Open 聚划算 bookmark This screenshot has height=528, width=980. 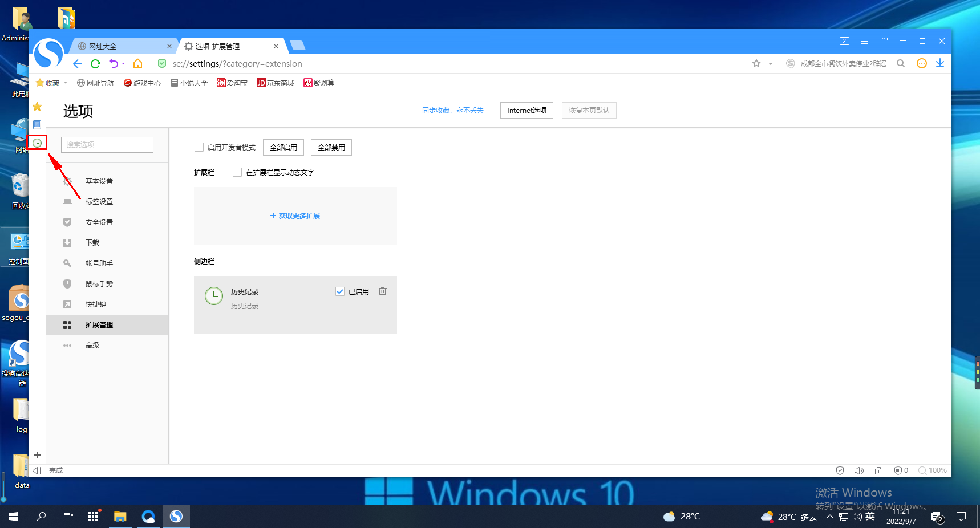319,83
